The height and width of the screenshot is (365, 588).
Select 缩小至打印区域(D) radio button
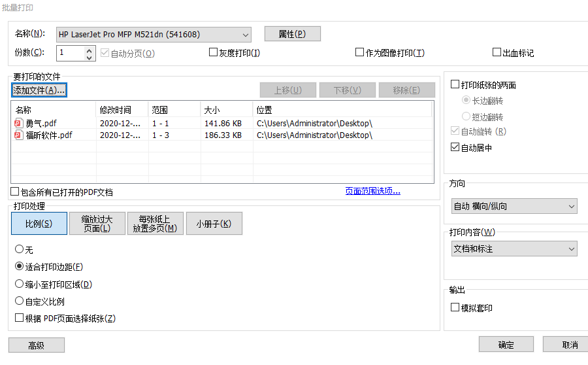click(19, 284)
